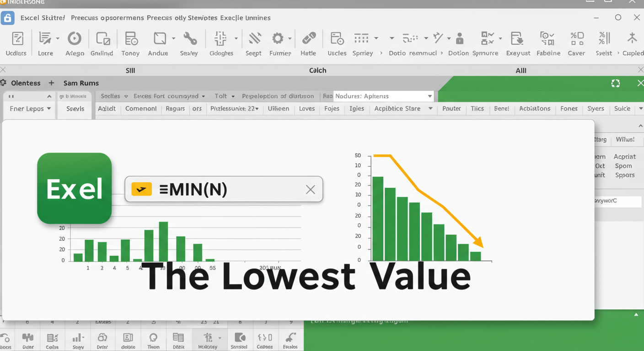Click the =MIN(N) formula input field
Image resolution: width=644 pixels, height=351 pixels.
pos(224,189)
